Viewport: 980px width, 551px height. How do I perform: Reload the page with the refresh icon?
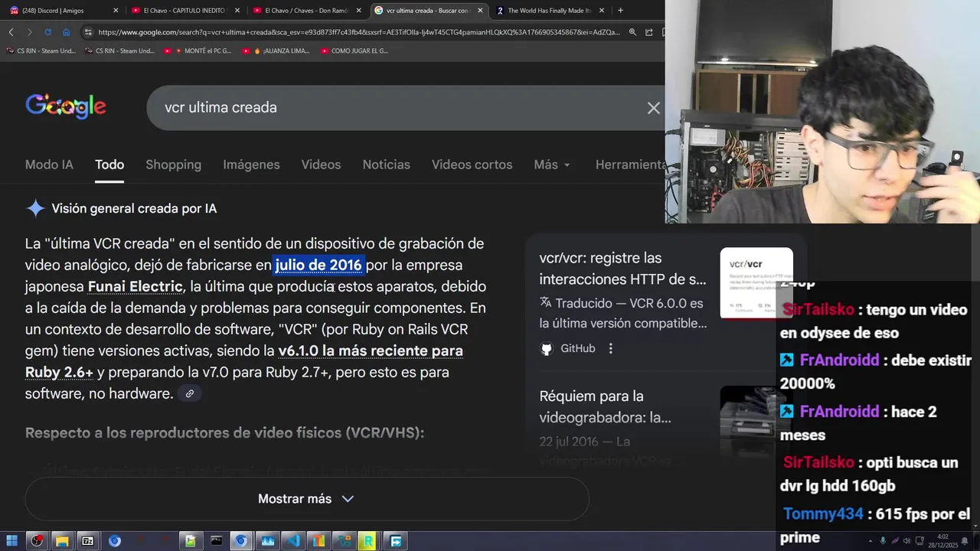[x=47, y=32]
